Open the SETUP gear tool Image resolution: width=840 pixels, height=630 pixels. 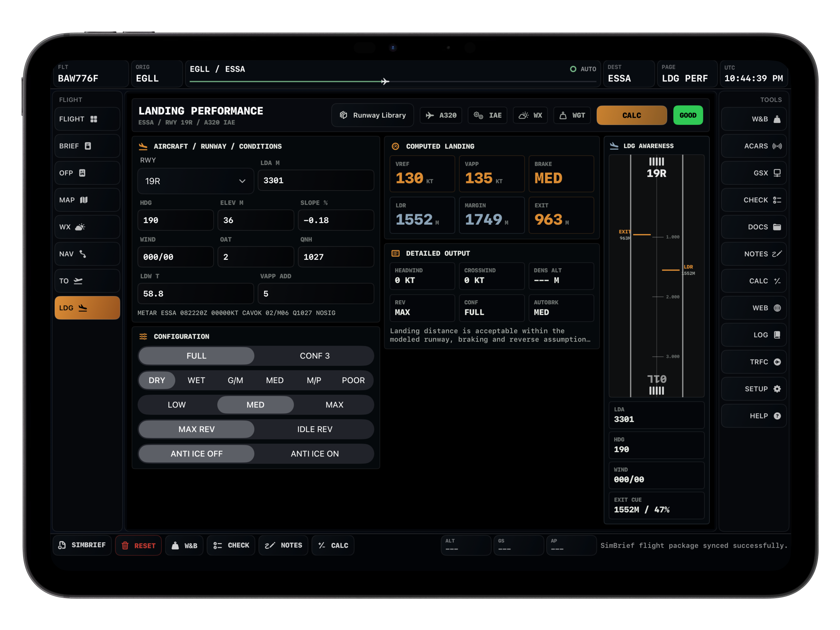tap(754, 389)
